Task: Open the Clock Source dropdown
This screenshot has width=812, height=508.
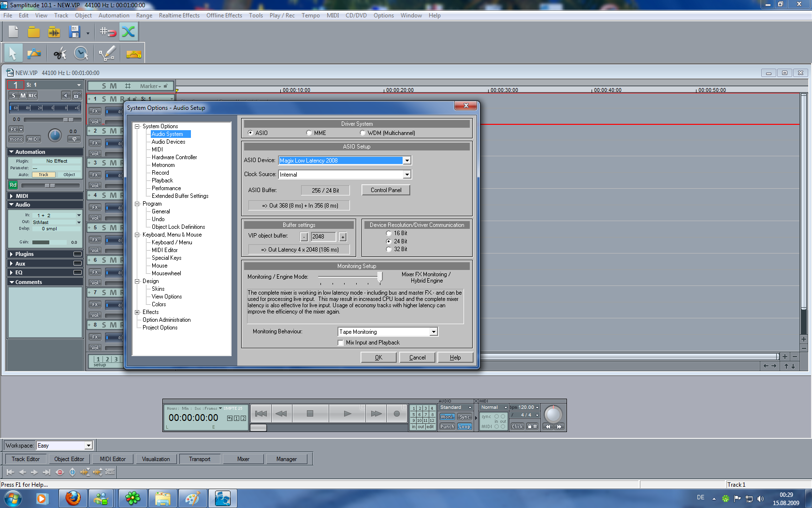Action: [407, 175]
